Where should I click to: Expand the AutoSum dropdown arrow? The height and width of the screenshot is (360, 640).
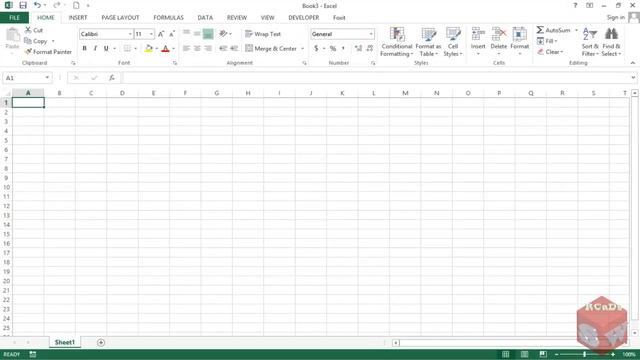click(576, 30)
